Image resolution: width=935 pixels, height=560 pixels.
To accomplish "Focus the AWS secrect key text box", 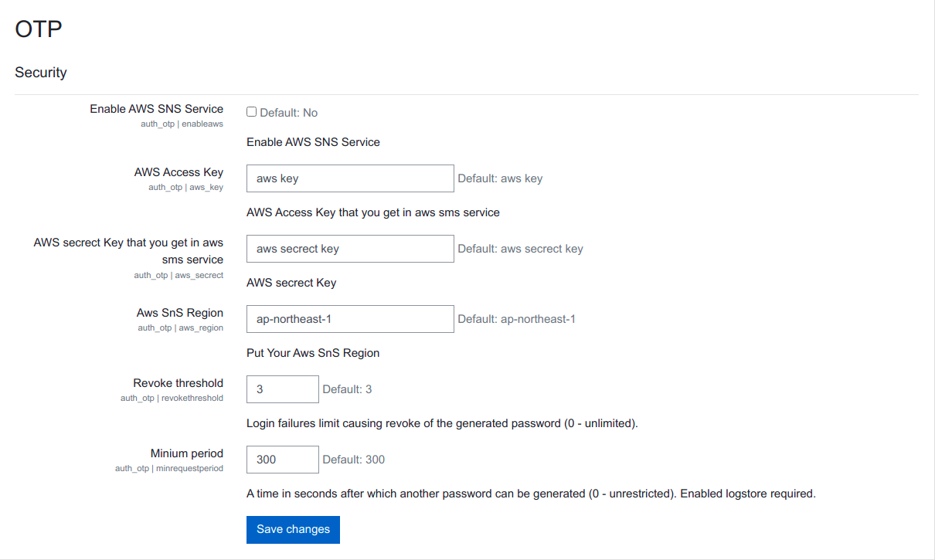I will coord(350,249).
